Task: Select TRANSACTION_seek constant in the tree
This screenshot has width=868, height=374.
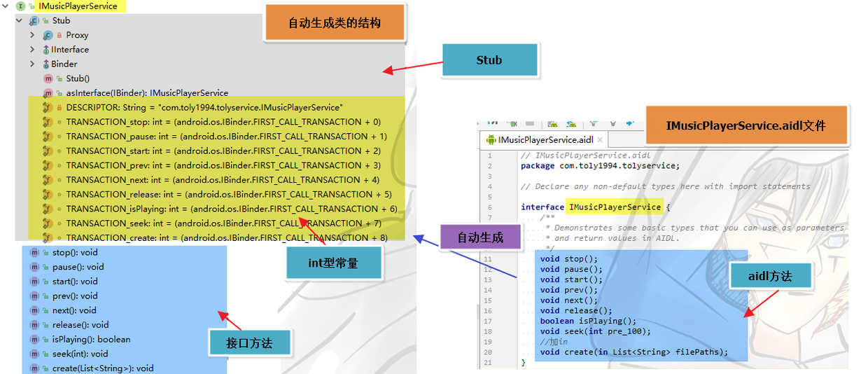Action: tap(223, 223)
